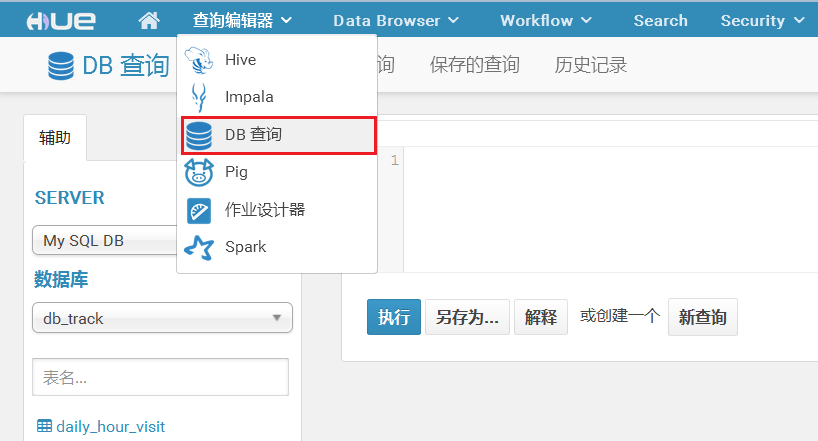This screenshot has height=441, width=818.
Task: Click the database icon beside DB 查询 title
Action: (x=61, y=66)
